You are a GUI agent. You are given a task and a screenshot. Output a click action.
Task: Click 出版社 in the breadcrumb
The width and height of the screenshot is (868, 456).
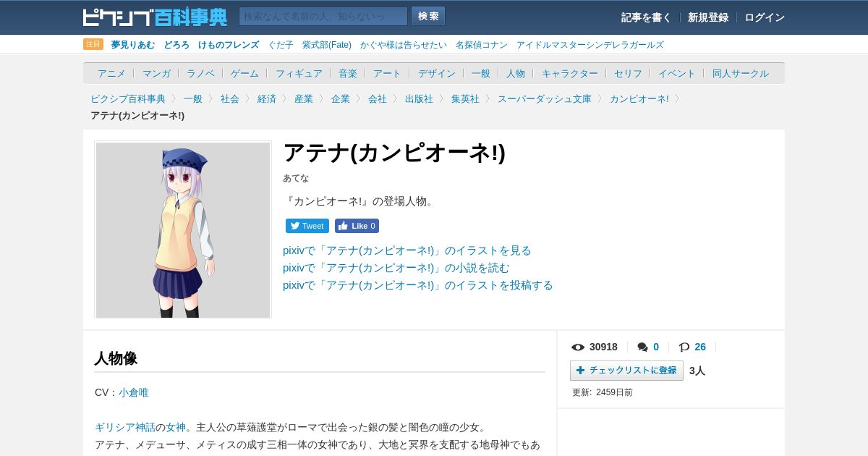point(419,98)
